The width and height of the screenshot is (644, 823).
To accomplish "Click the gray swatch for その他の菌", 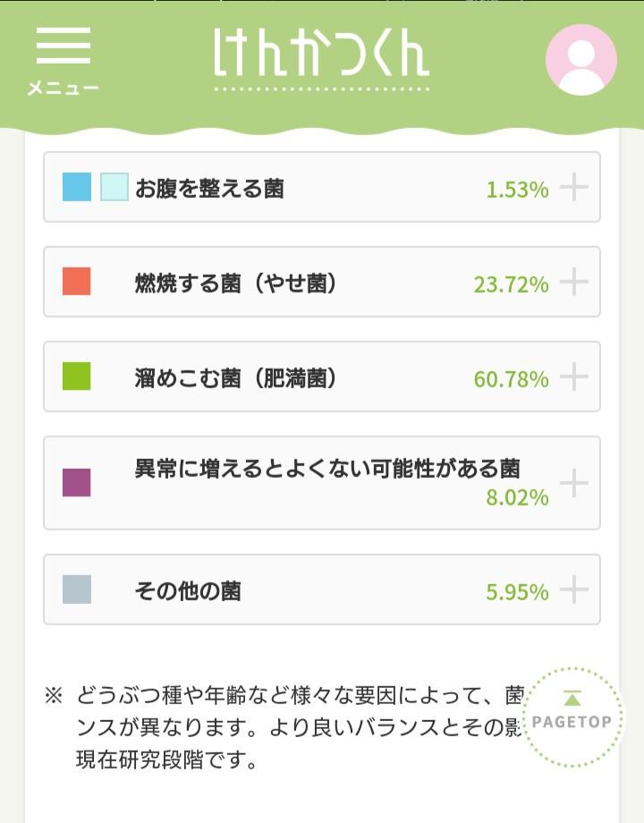I will coord(77,590).
